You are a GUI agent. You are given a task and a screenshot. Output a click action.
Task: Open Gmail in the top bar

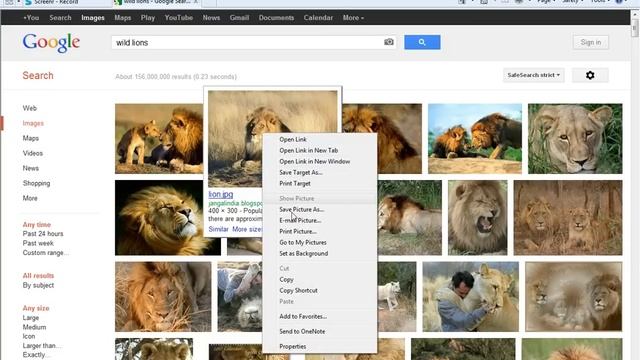click(x=239, y=18)
